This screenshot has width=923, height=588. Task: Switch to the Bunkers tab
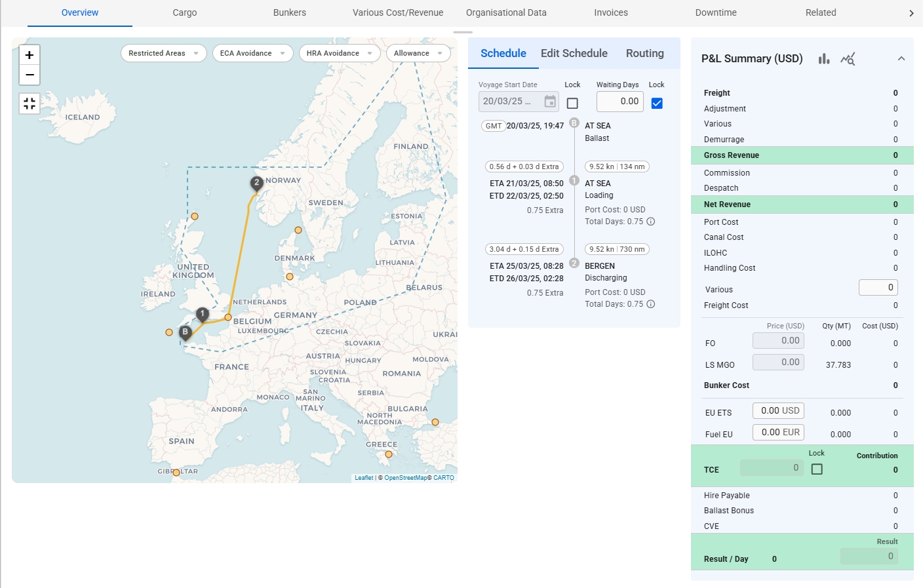(x=289, y=12)
